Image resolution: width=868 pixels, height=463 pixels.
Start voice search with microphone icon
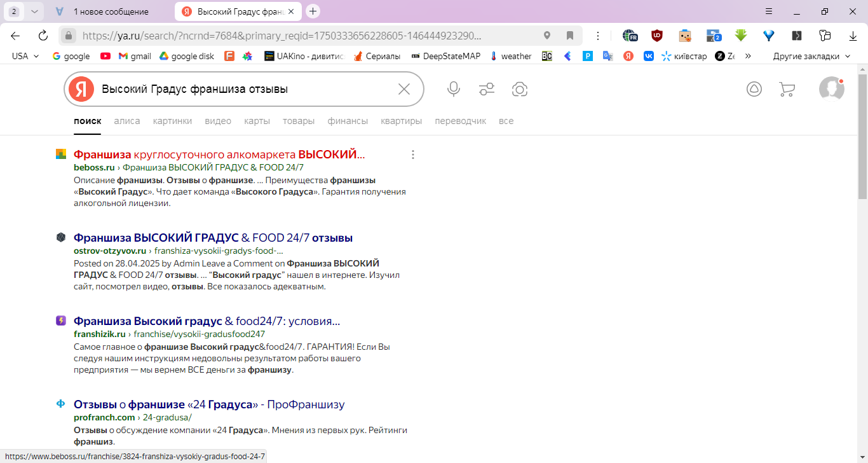(x=454, y=89)
